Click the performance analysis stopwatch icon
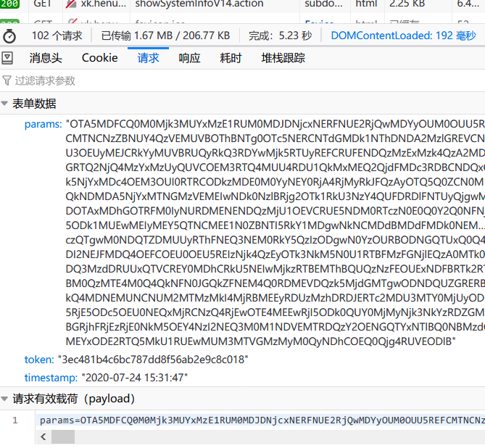Image resolution: width=485 pixels, height=448 pixels. (x=9, y=36)
